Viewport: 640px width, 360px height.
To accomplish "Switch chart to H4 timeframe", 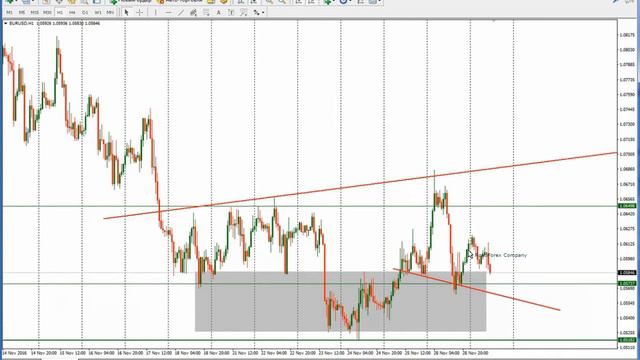I will coord(72,13).
